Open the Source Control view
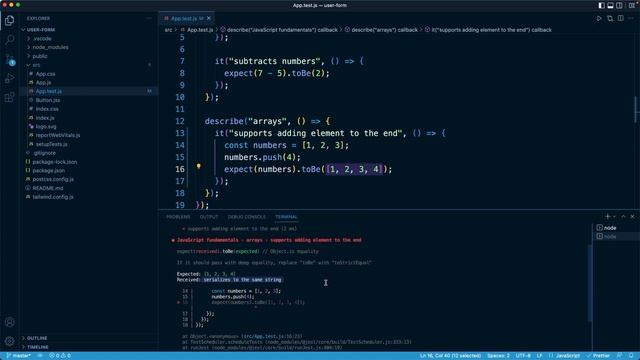 click(x=9, y=59)
